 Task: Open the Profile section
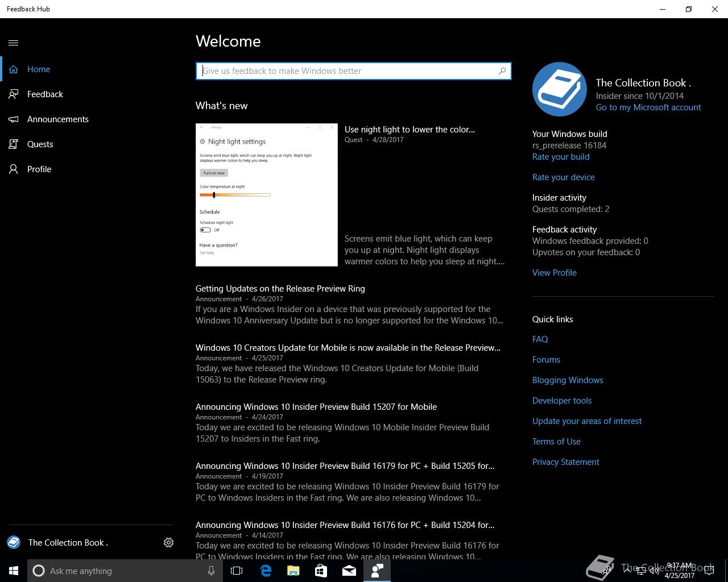tap(39, 169)
